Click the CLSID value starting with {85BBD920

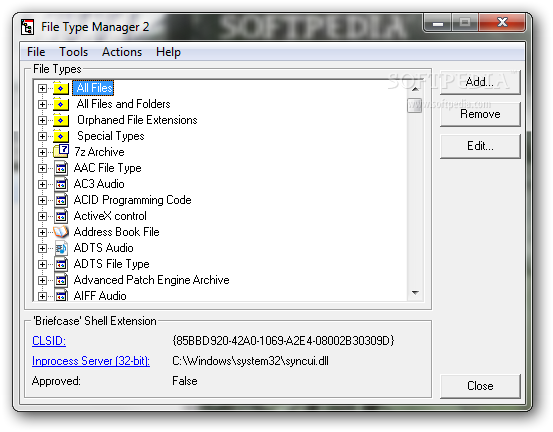pos(283,341)
